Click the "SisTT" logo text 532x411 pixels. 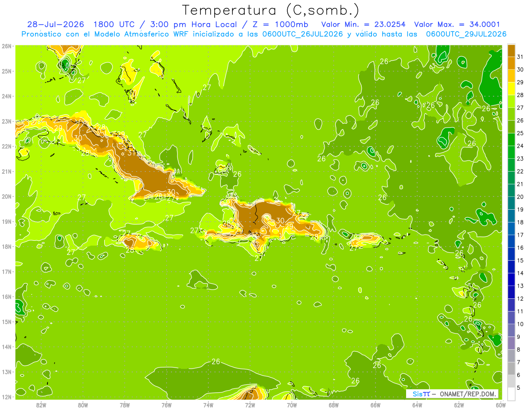tap(421, 394)
